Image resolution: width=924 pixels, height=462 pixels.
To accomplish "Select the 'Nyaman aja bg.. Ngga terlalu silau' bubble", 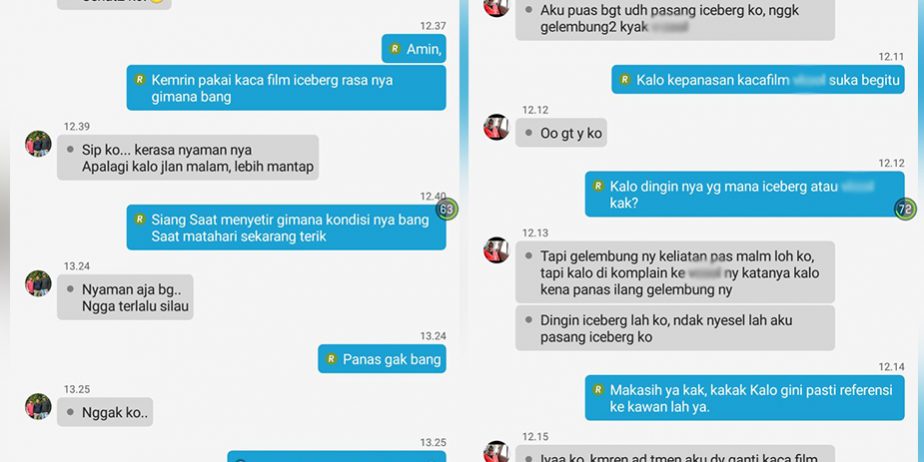I will (125, 297).
